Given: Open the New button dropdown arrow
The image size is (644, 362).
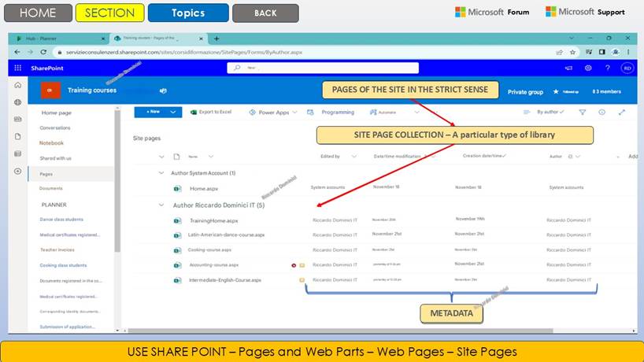Looking at the screenshot, I should pyautogui.click(x=174, y=113).
